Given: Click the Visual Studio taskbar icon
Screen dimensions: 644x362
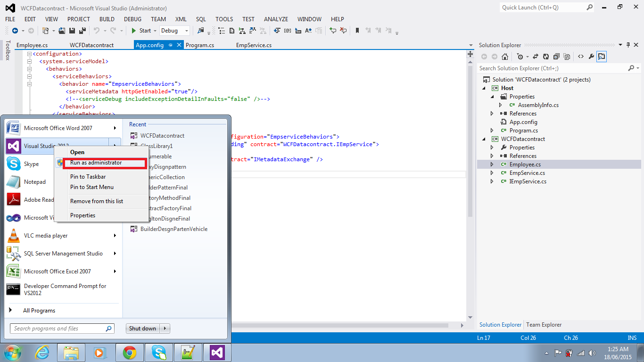Looking at the screenshot, I should coord(217,353).
